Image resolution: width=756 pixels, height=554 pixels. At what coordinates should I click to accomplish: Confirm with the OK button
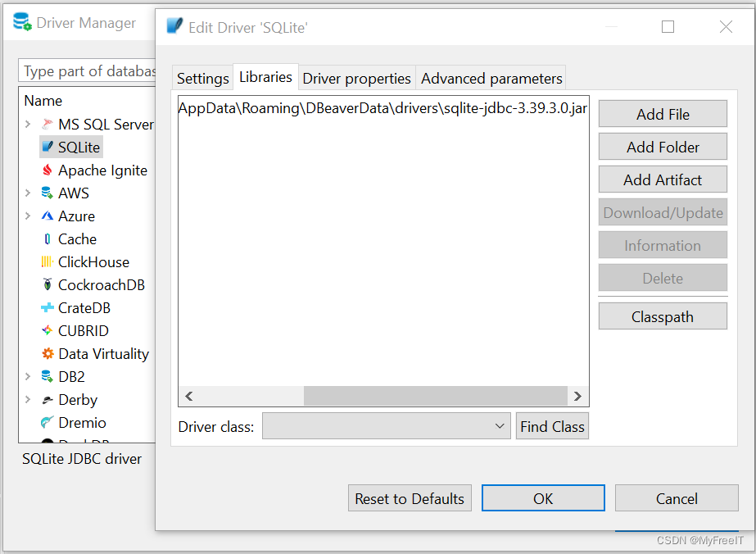(543, 498)
